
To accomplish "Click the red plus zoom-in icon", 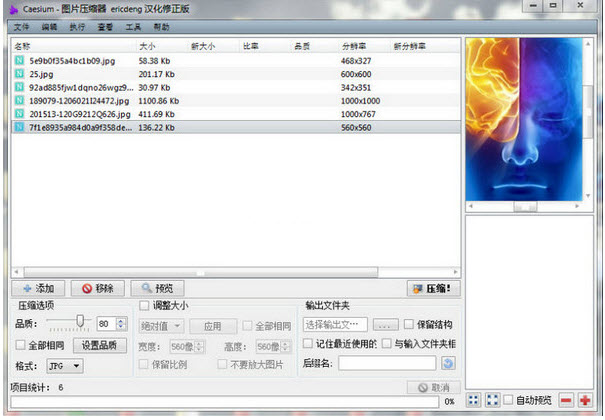I will click(x=585, y=400).
